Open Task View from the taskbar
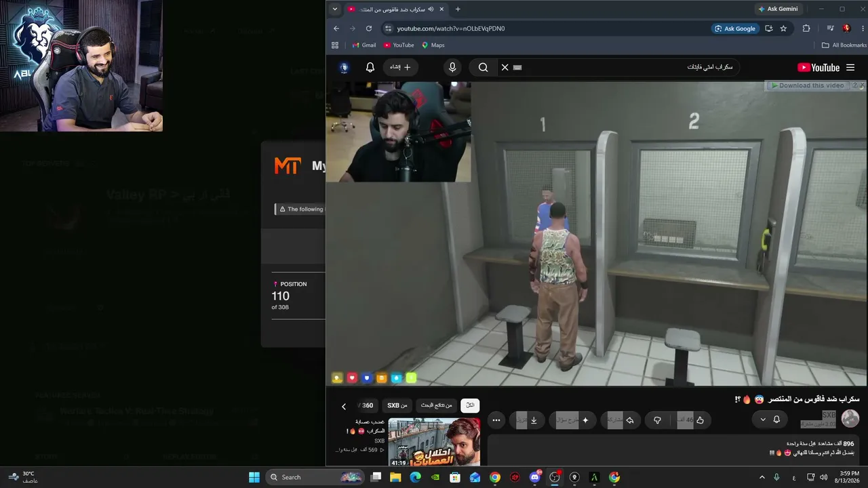868x488 pixels. 376,477
